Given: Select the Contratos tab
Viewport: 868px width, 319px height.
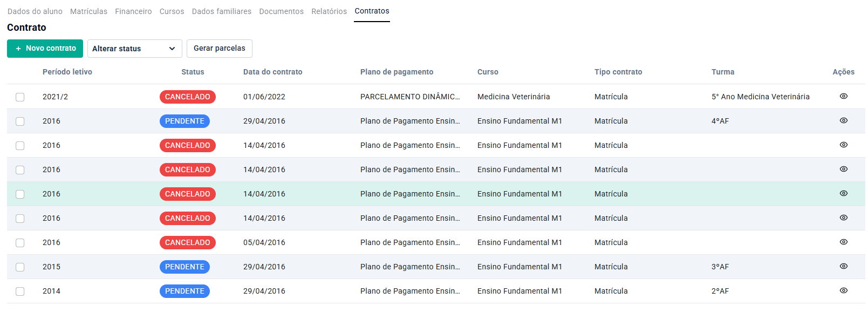Looking at the screenshot, I should (x=372, y=11).
